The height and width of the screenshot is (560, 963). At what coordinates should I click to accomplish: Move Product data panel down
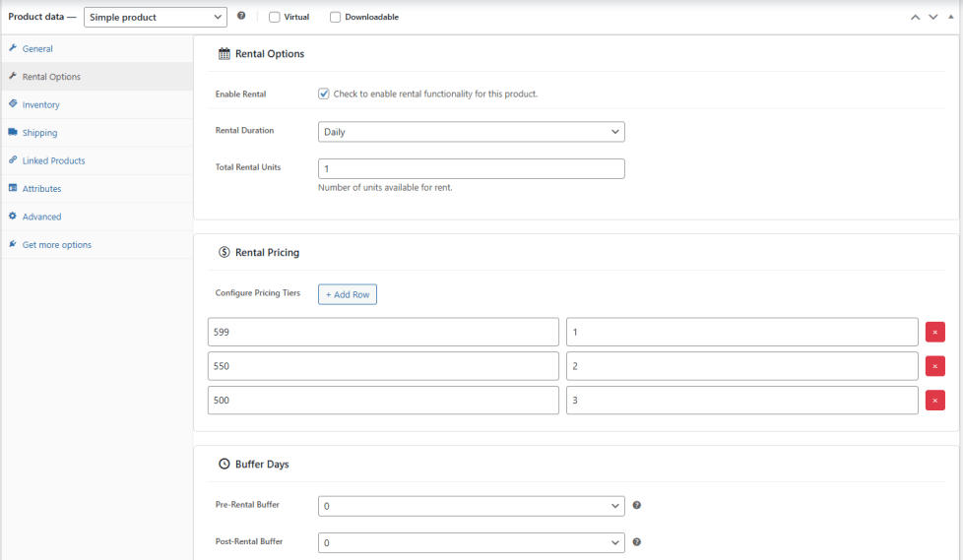pos(933,17)
